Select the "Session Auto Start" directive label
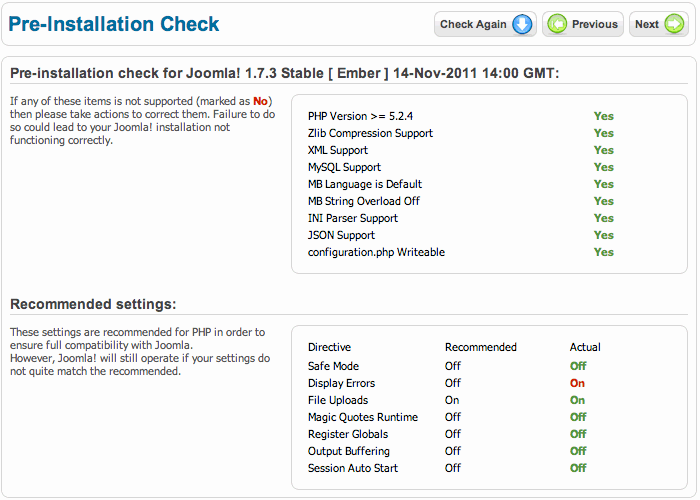Viewport: 700px width, 500px height. (353, 468)
